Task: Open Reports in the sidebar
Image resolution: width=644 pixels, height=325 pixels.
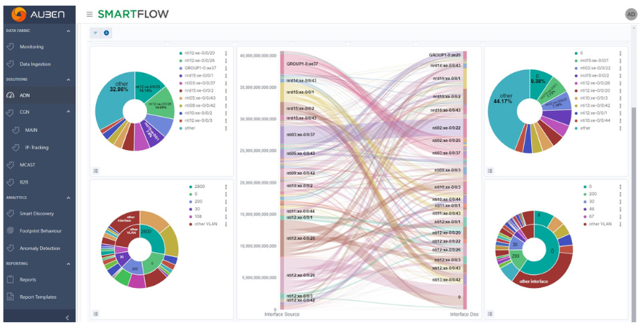Action: (x=28, y=280)
